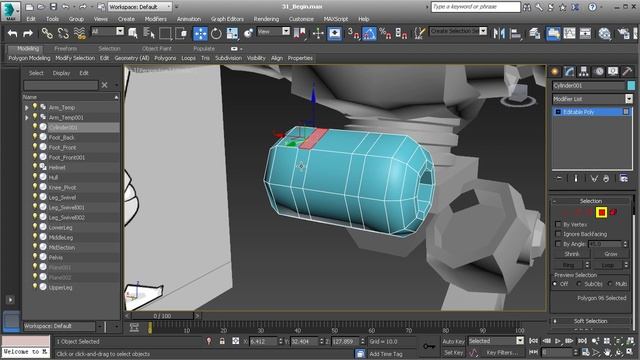Expand the Soft Selection rollout
The width and height of the screenshot is (640, 360).
[x=591, y=321]
